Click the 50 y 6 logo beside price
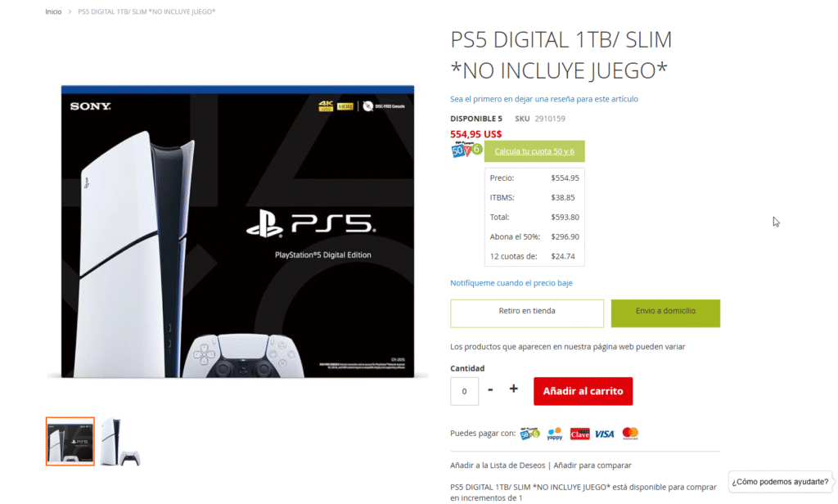 point(466,151)
